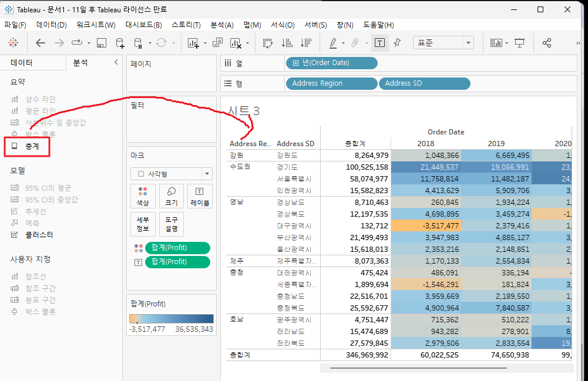Open the 서식(O) menu
588x381 pixels.
283,25
